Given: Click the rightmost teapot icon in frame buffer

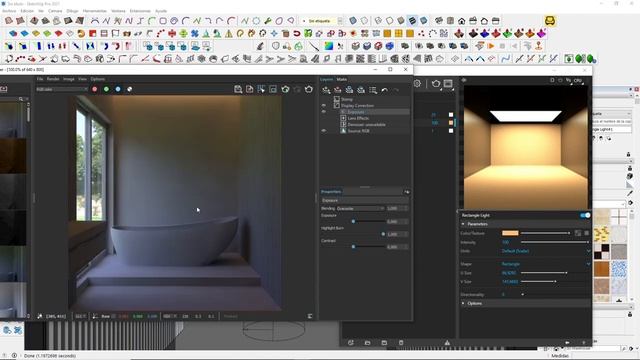Looking at the screenshot, I should (x=309, y=89).
